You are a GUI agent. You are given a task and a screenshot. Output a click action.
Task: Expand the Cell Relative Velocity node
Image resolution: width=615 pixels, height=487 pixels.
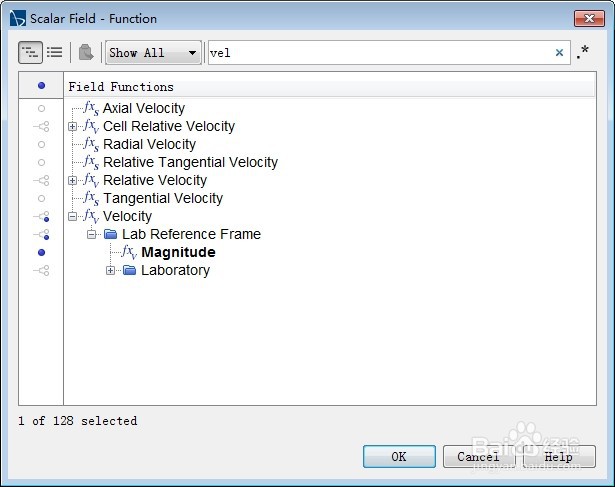pos(73,127)
